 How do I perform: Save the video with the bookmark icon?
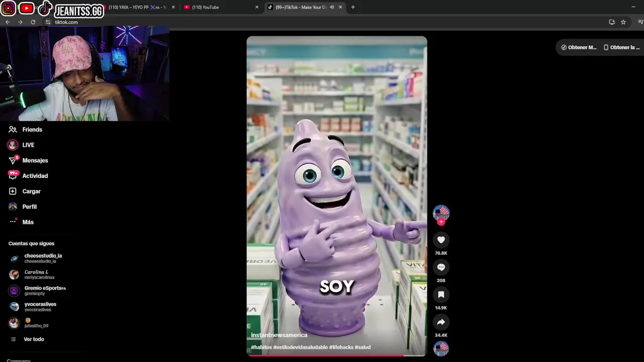click(x=441, y=295)
